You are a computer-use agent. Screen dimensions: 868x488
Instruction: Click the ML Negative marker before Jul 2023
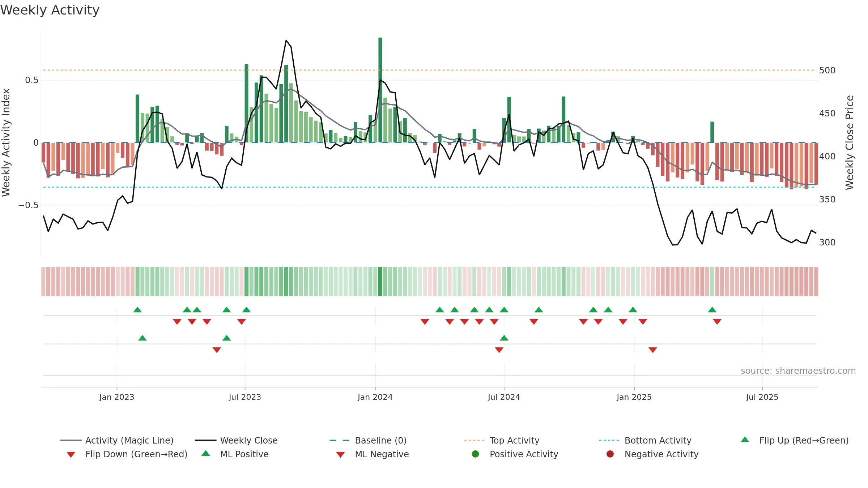pyautogui.click(x=217, y=350)
